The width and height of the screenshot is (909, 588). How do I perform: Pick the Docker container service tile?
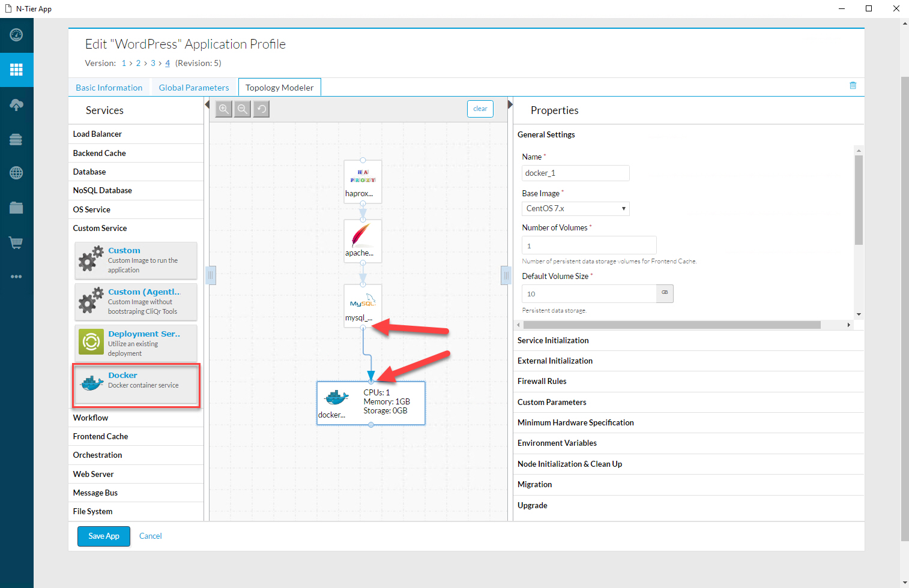136,385
